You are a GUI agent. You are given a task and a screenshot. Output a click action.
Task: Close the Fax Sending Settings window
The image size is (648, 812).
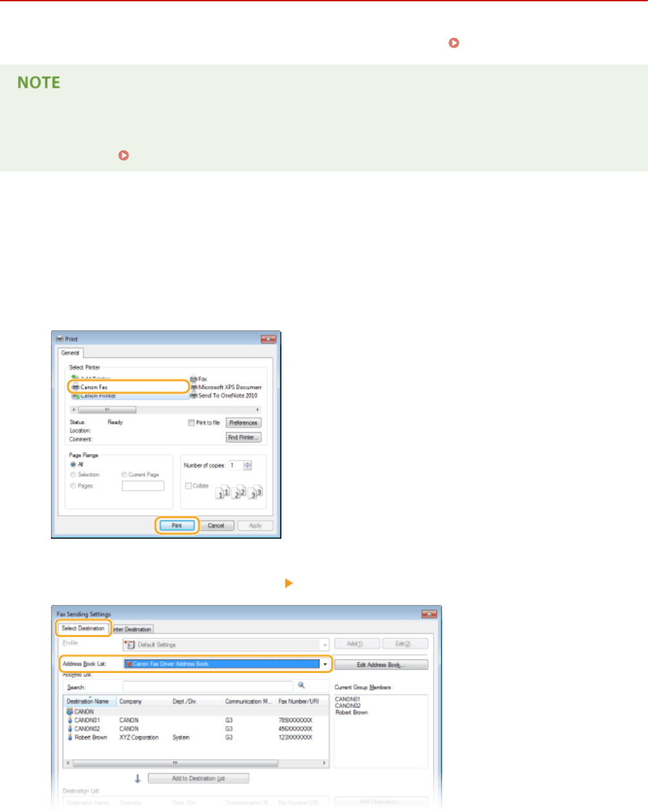429,614
